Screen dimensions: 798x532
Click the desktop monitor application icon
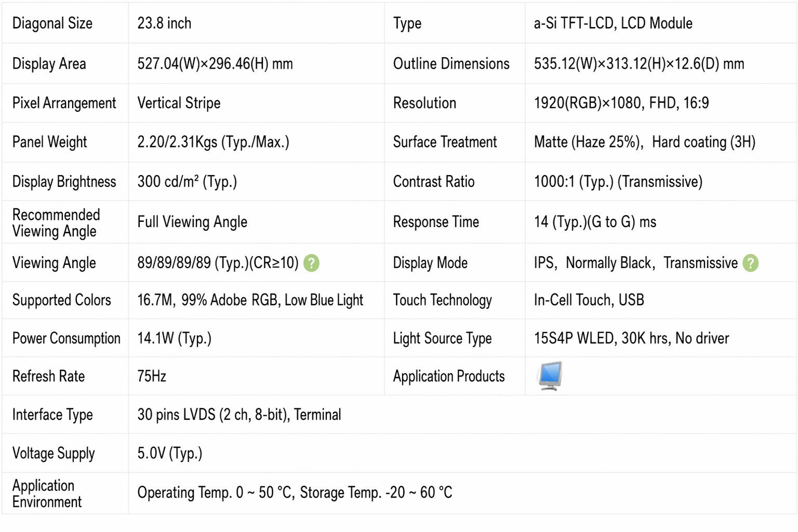coord(550,376)
